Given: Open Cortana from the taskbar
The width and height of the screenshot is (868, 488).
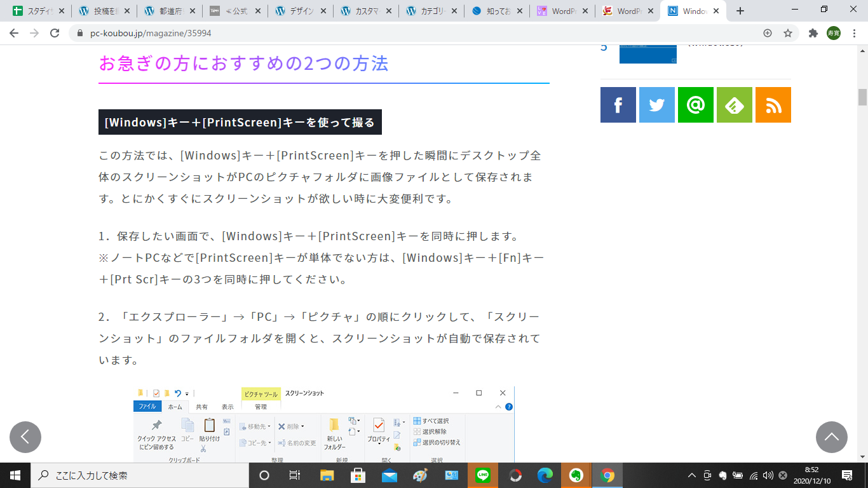Looking at the screenshot, I should tap(264, 475).
